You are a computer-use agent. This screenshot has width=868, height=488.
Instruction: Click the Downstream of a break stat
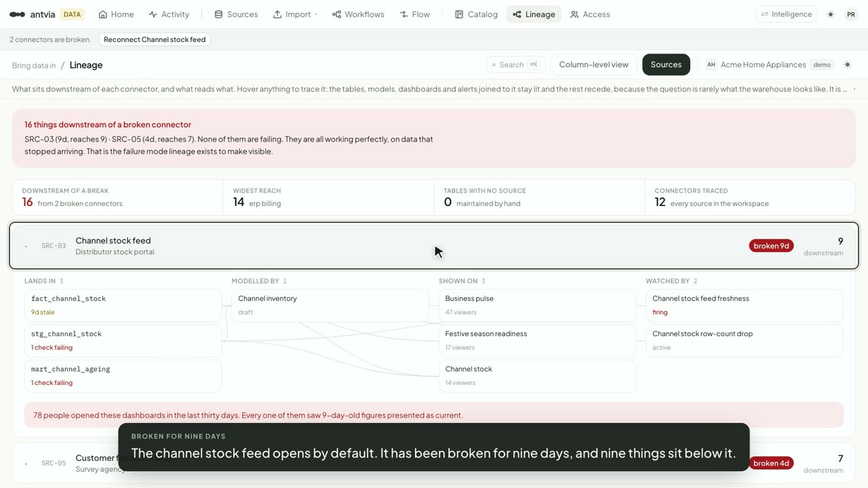(118, 197)
